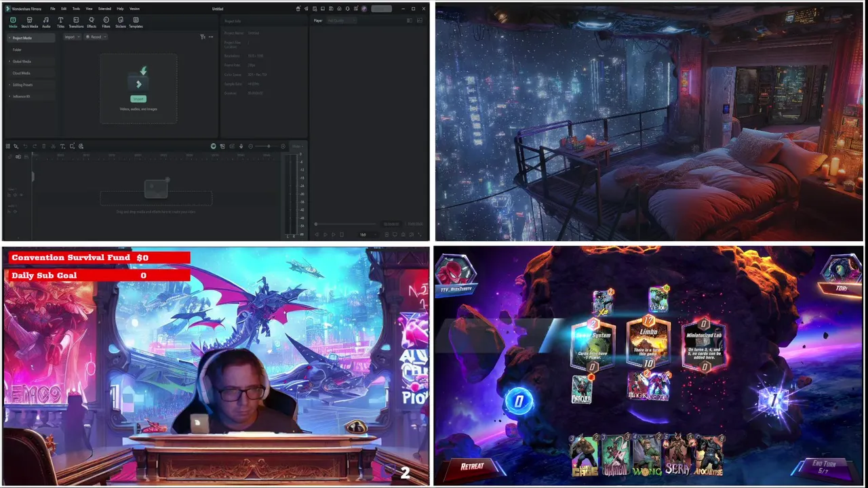Viewport: 868px width, 488px height.
Task: Open the Tools menu
Action: click(76, 9)
